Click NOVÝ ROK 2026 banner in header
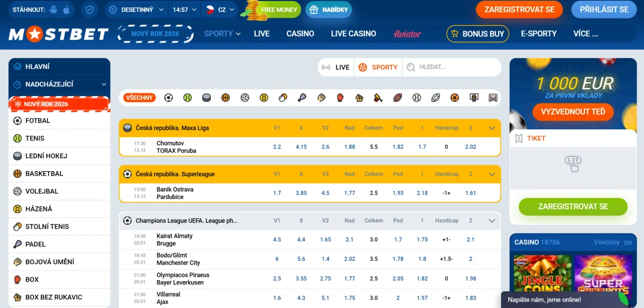Screen dimensions: 644x308 [x=156, y=34]
